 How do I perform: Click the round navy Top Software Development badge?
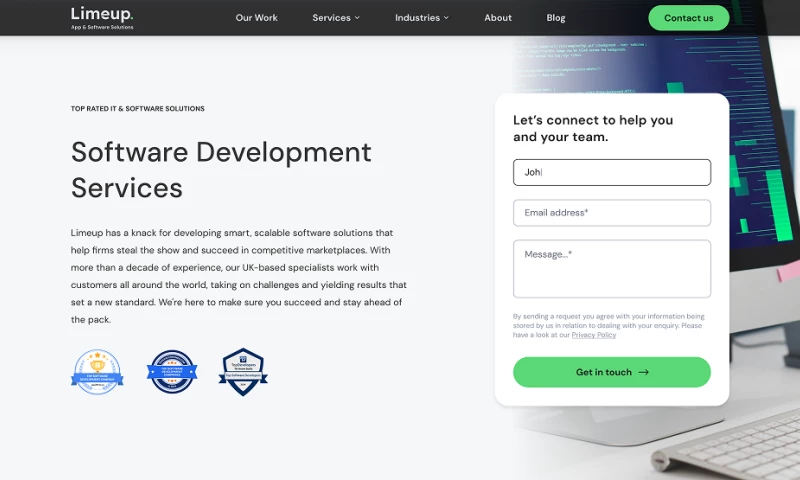pyautogui.click(x=171, y=371)
